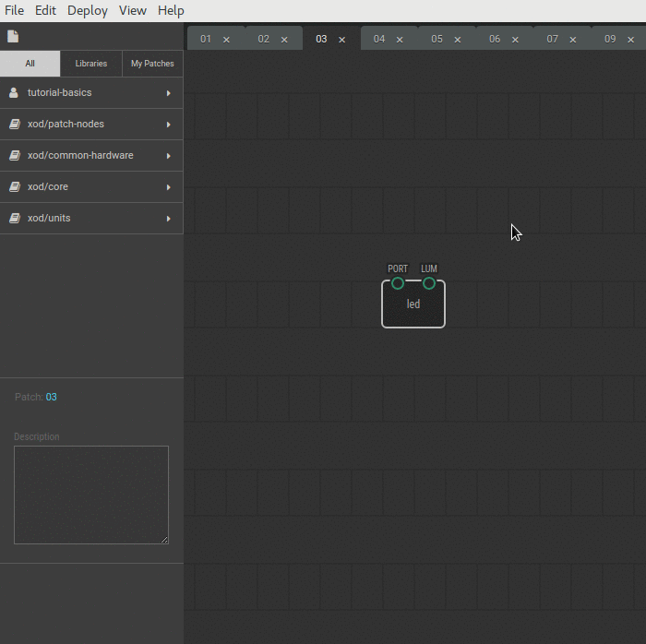Click the new patch file icon
The width and height of the screenshot is (646, 644).
pyautogui.click(x=13, y=37)
